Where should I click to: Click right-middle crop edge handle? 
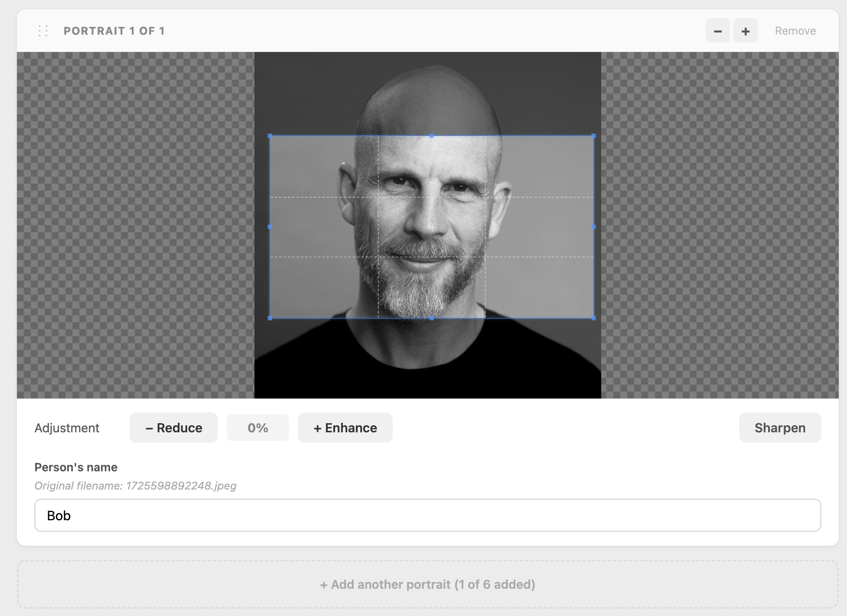(x=593, y=227)
